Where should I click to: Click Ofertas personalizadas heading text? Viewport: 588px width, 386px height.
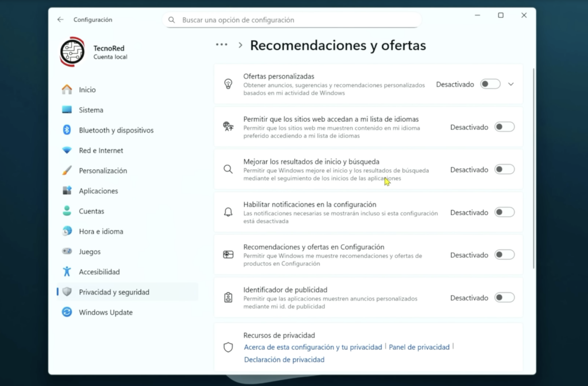click(x=278, y=76)
